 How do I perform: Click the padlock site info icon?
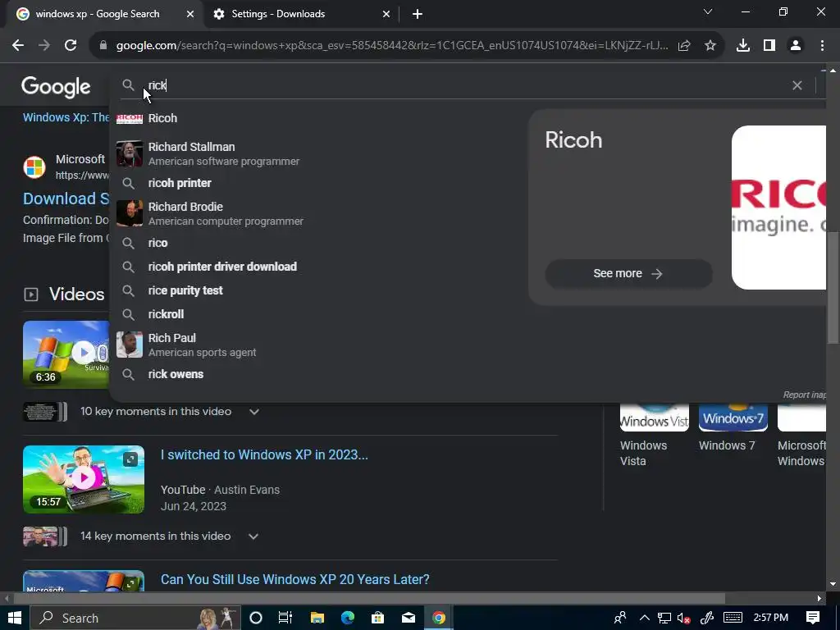click(103, 46)
